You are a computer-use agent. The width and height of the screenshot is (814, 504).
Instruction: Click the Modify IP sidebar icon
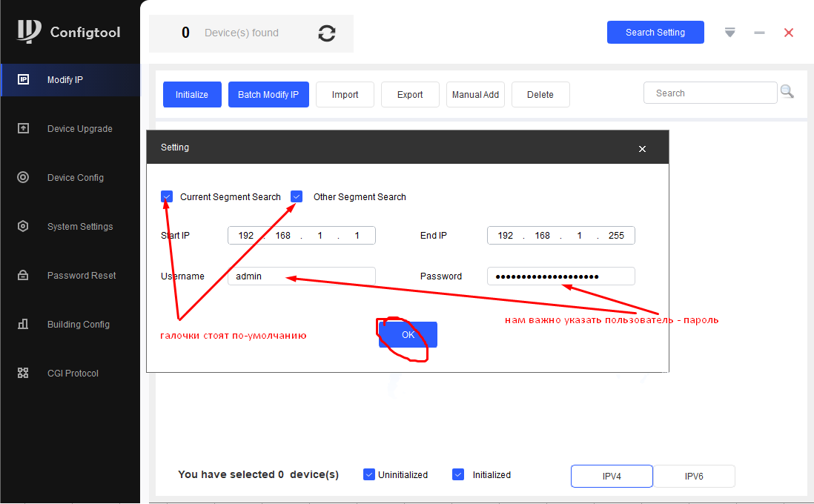click(24, 79)
